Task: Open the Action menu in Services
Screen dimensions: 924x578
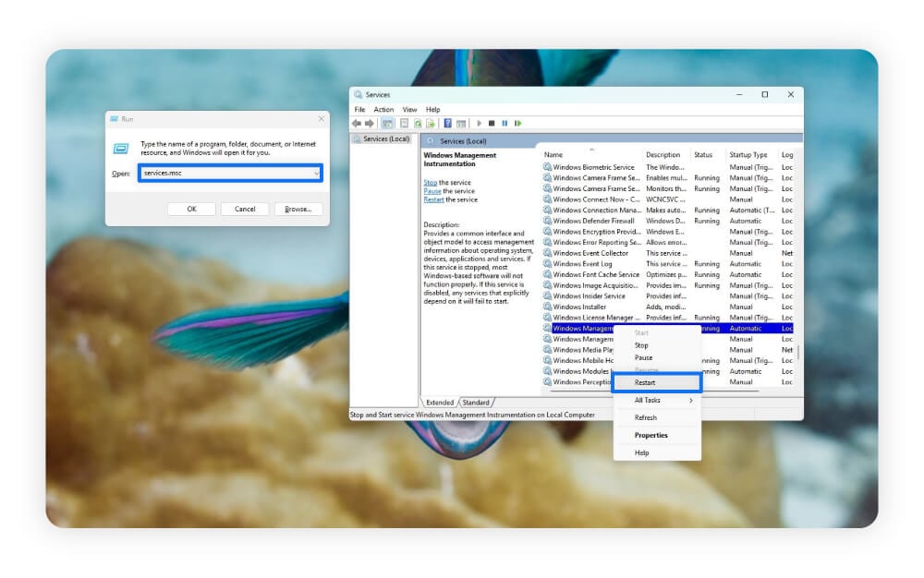Action: pos(383,110)
